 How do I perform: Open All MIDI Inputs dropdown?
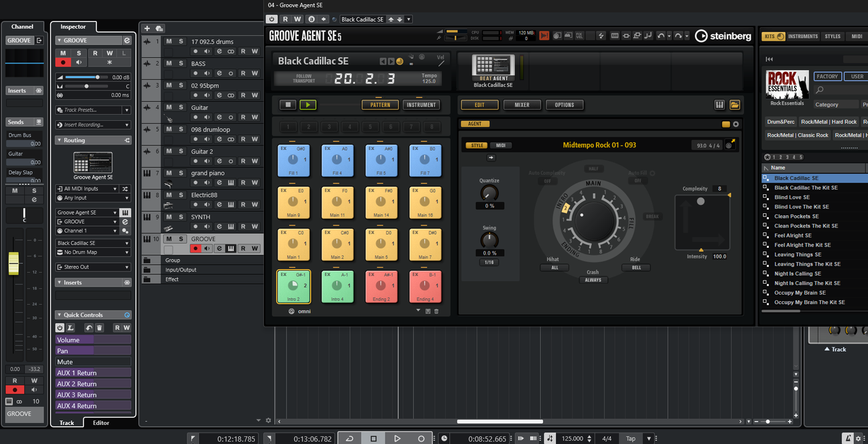point(88,189)
